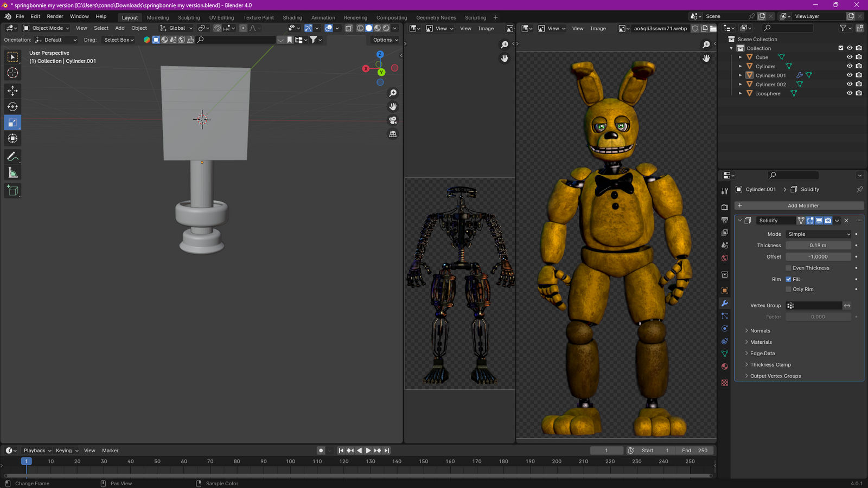Jump to the timeline end frame

coord(387,451)
